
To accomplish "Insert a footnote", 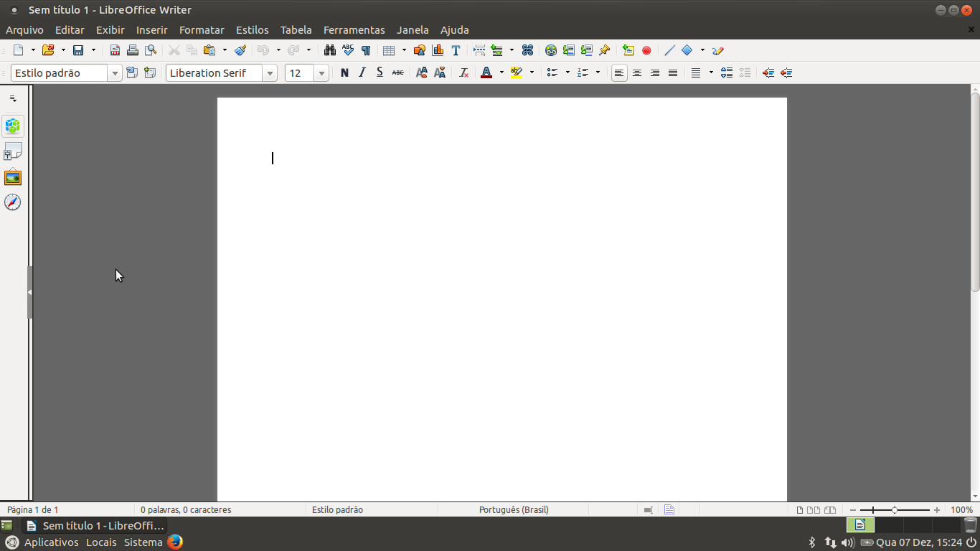I will pos(569,50).
